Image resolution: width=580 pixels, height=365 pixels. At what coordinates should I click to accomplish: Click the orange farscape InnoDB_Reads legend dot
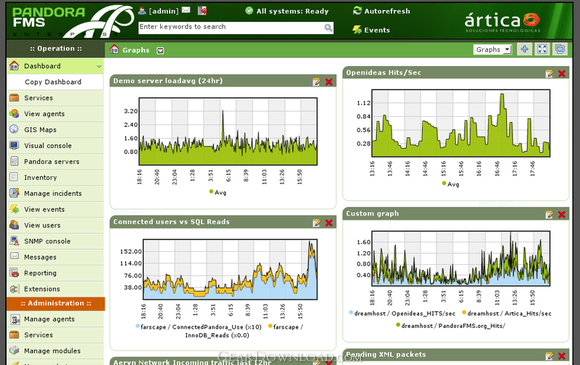(x=270, y=326)
